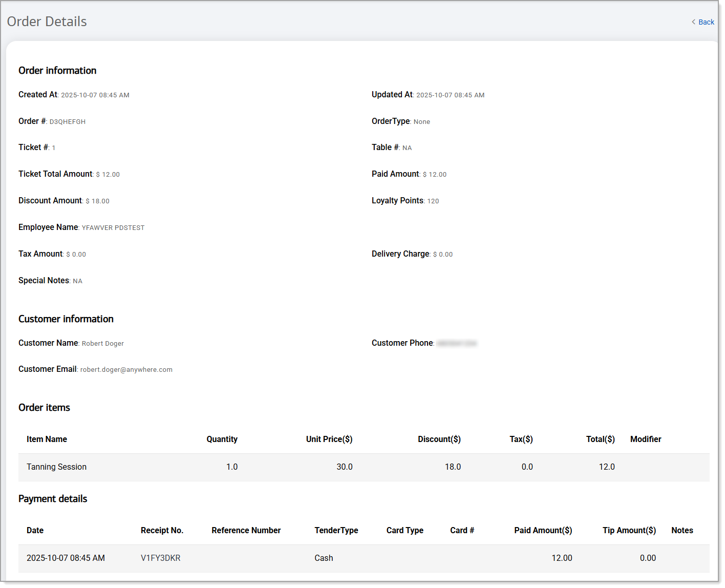Click the Total($) column header
Viewport: 725px width, 588px height.
pyautogui.click(x=600, y=439)
